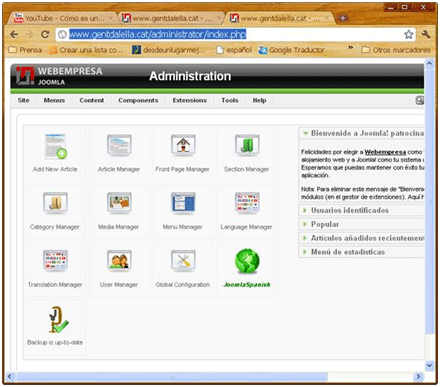Open the Components menu
Viewport: 440px width, 387px height.
point(138,100)
